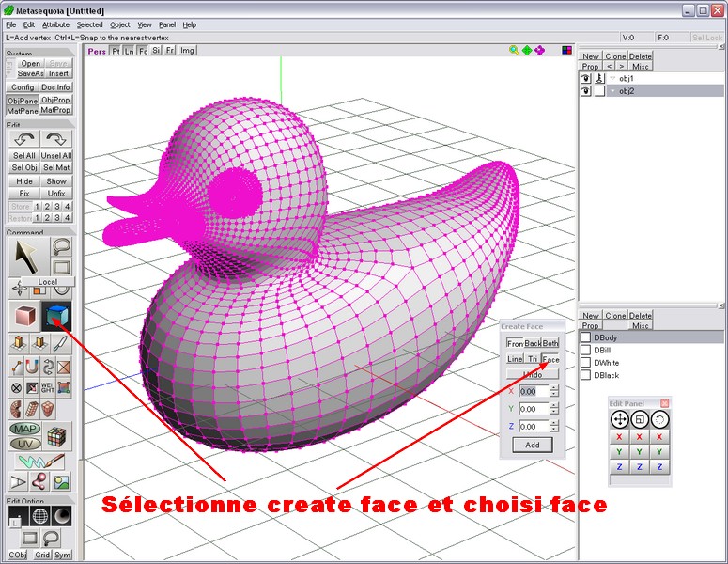Select the Move icon in Edit Panel
This screenshot has width=728, height=564.
point(620,419)
